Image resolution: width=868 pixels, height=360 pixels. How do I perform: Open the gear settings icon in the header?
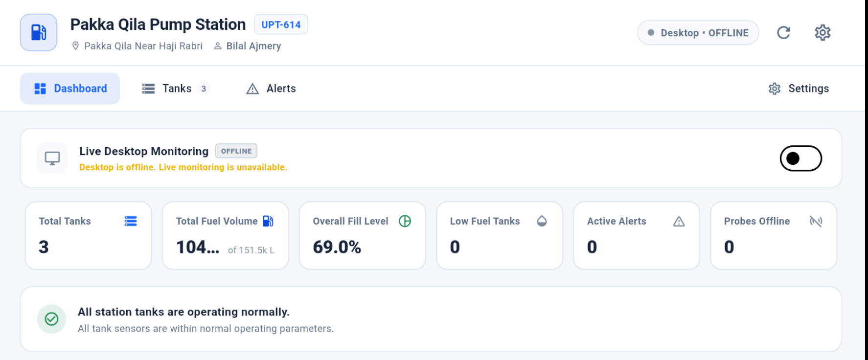click(822, 33)
